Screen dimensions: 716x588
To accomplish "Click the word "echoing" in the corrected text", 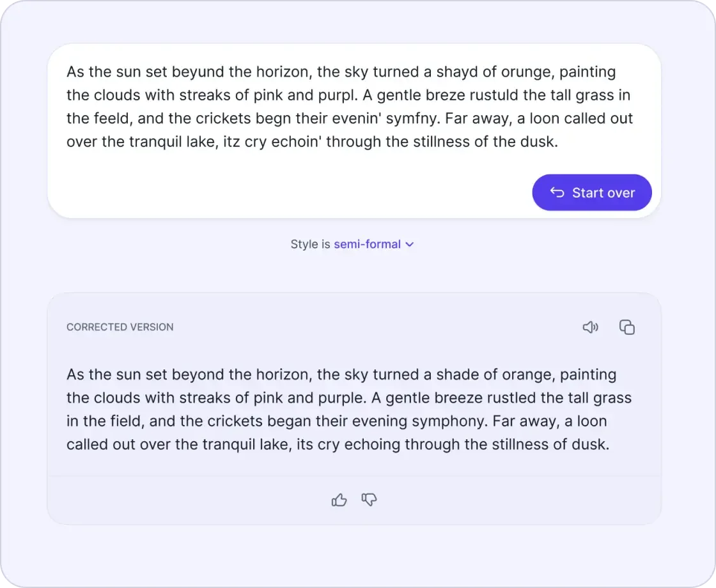I will [x=371, y=445].
